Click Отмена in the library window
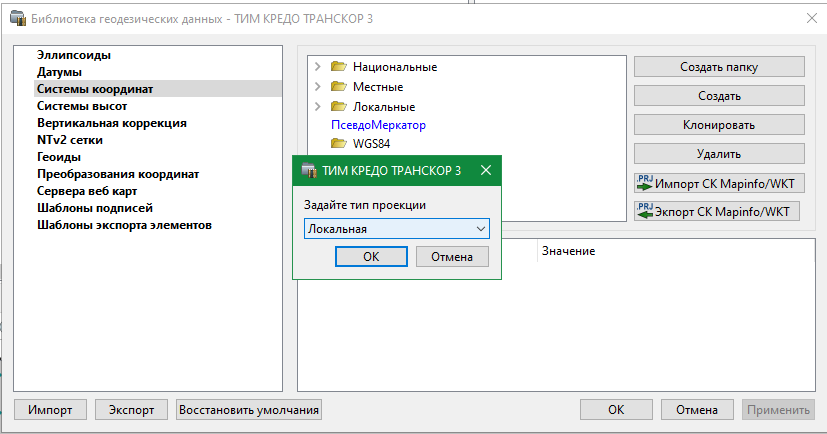Viewport: 827px width, 434px height. pyautogui.click(x=697, y=410)
